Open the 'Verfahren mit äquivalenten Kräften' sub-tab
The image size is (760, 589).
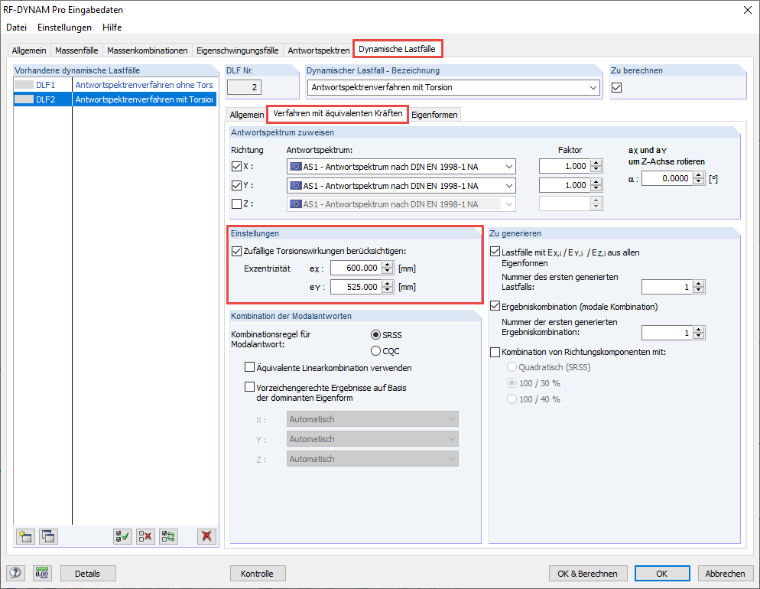[337, 114]
